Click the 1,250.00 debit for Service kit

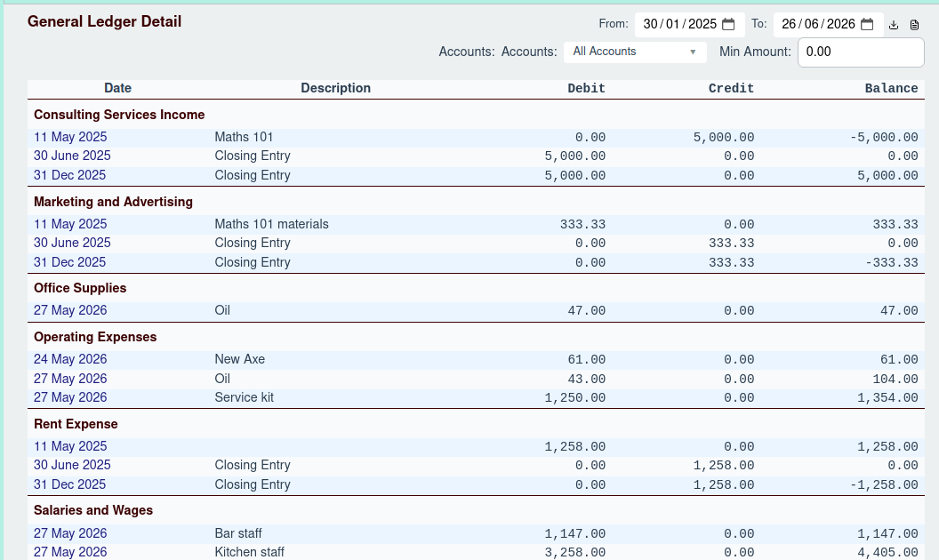pos(575,398)
